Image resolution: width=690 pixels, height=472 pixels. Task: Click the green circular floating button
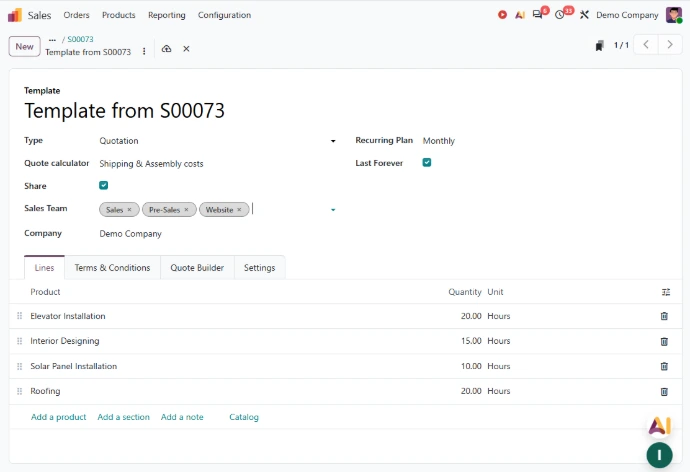[659, 455]
